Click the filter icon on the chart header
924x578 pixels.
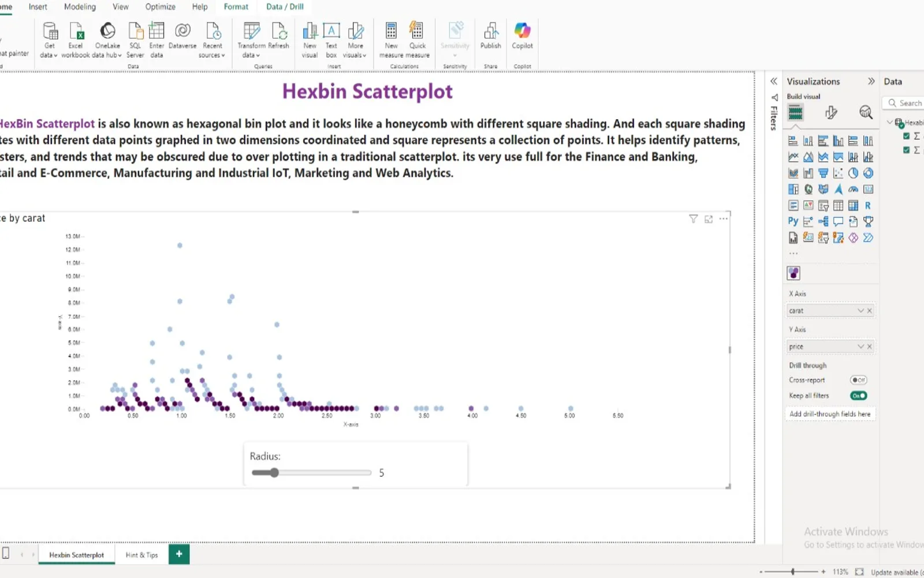pos(693,218)
